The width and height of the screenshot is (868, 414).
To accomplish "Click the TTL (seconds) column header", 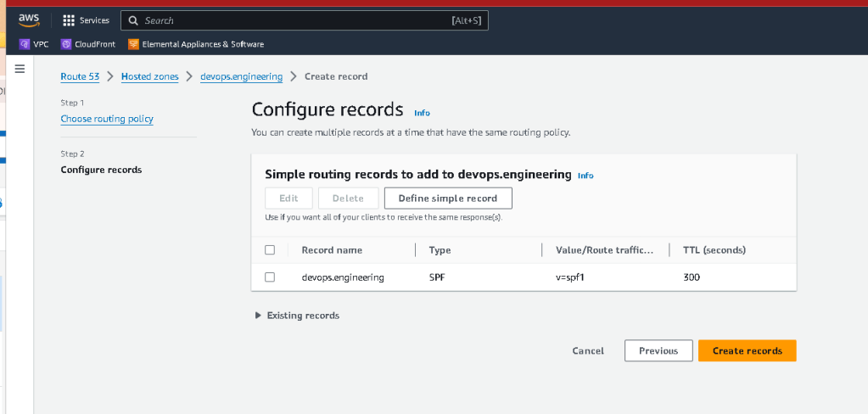I will [714, 250].
